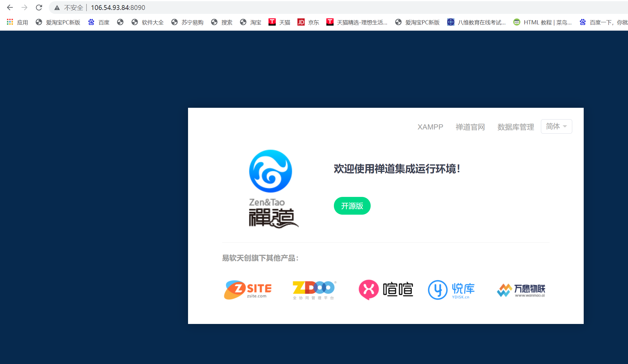Open the 天猫 Tmall bookmark

[279, 22]
